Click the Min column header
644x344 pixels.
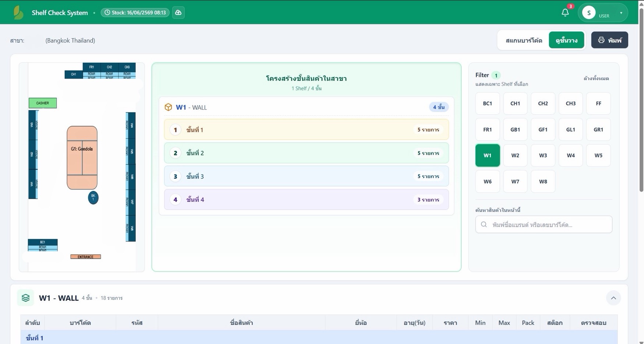point(480,323)
